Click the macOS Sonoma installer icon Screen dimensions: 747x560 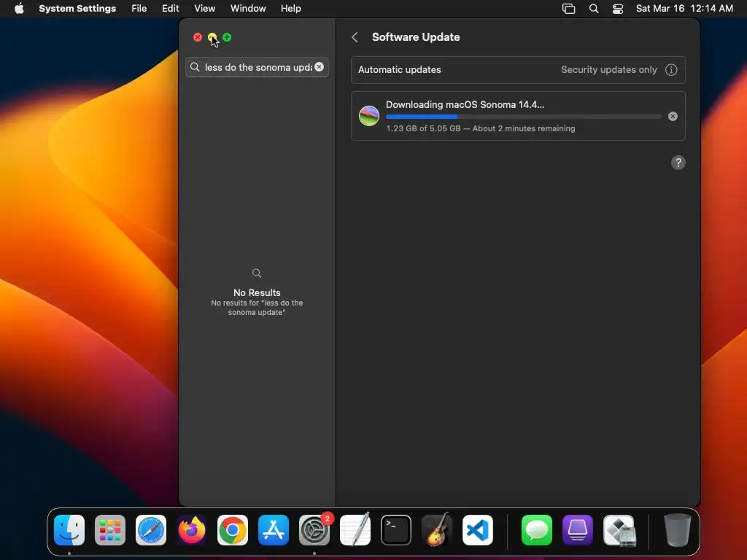pos(368,116)
